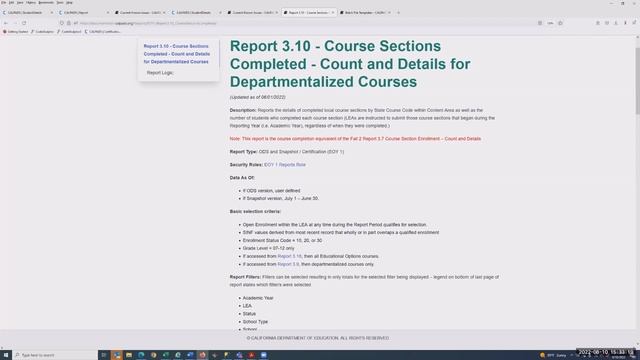Go back with the browser back arrow

[x=6, y=23]
